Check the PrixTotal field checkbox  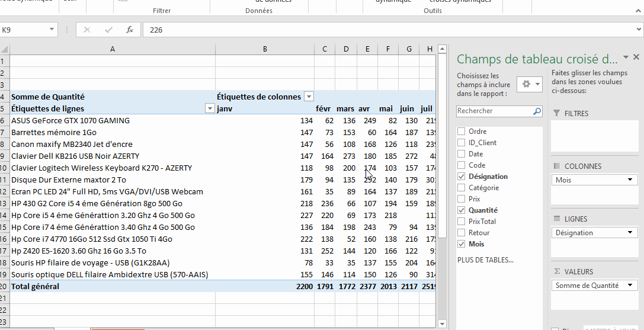462,221
